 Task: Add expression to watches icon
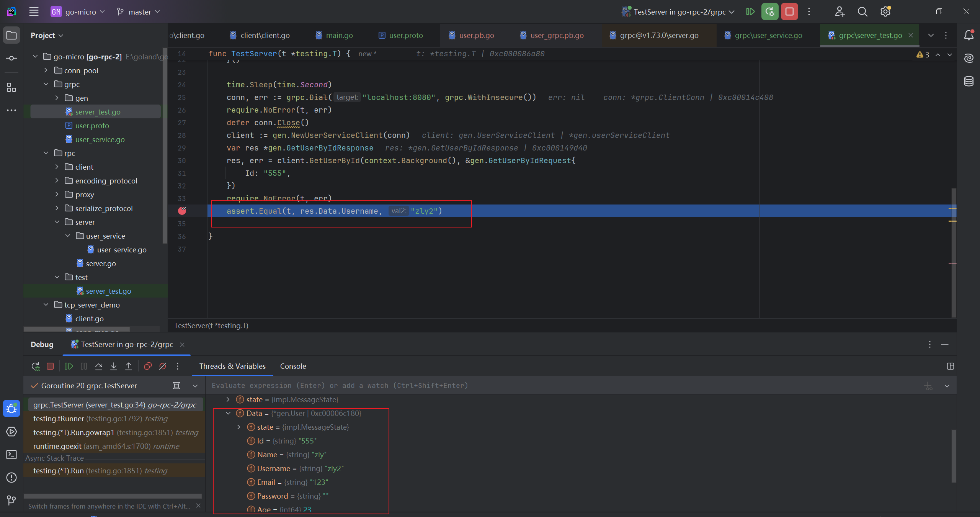(x=928, y=386)
